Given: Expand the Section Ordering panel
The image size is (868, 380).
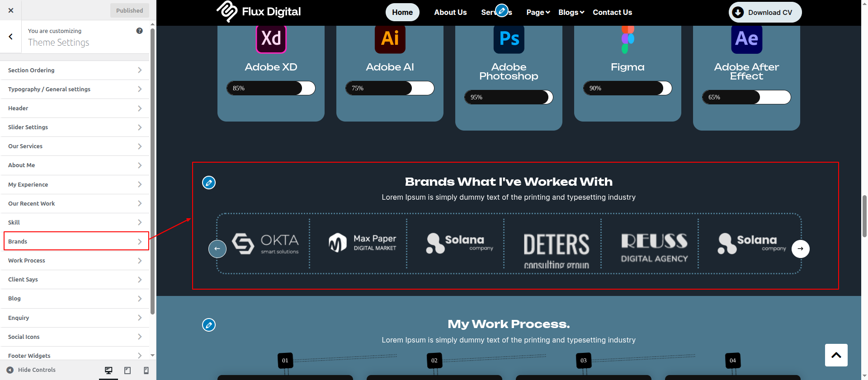Looking at the screenshot, I should coord(75,70).
